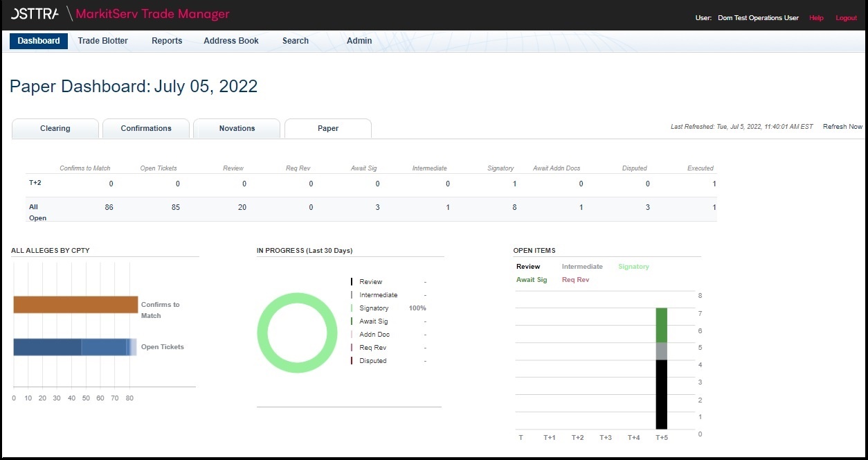
Task: Click Signatory swatch in In Progress legend
Action: click(352, 308)
